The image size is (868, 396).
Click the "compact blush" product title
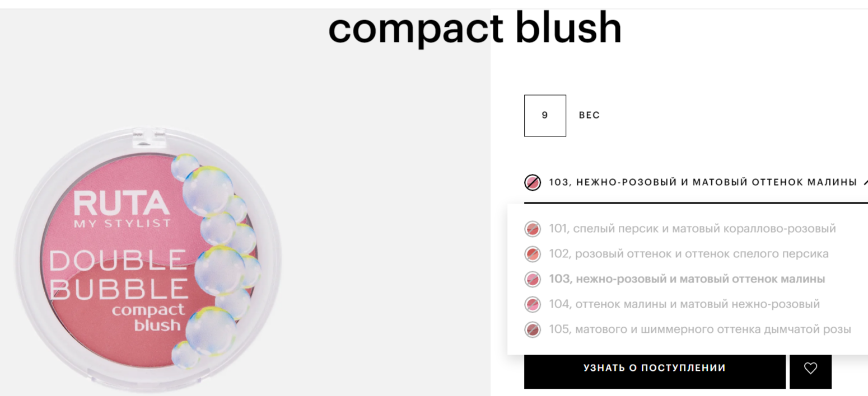click(475, 28)
